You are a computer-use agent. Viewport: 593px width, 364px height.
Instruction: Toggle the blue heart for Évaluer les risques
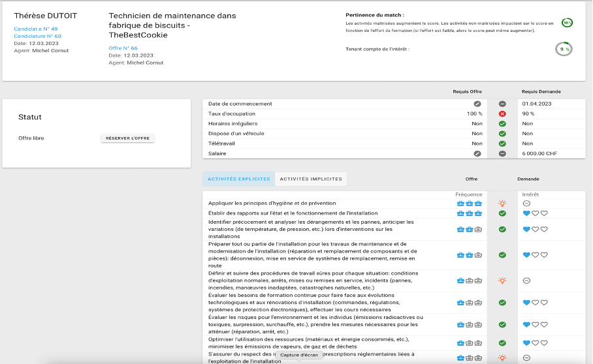526,324
